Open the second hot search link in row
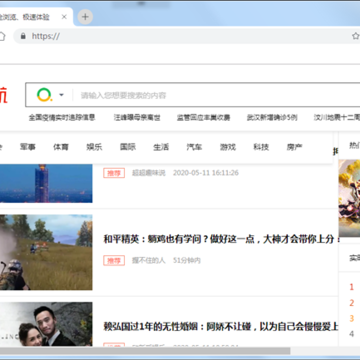The image size is (360, 360). (x=137, y=117)
